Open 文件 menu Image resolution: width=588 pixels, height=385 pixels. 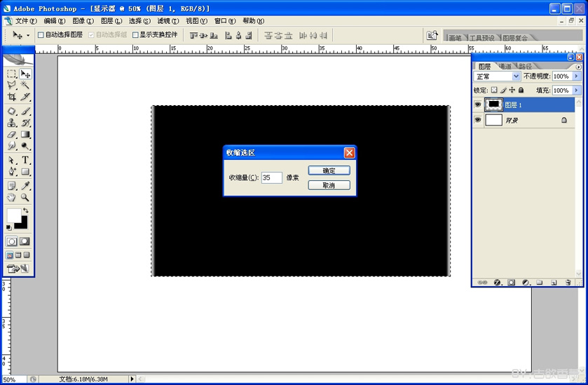26,21
